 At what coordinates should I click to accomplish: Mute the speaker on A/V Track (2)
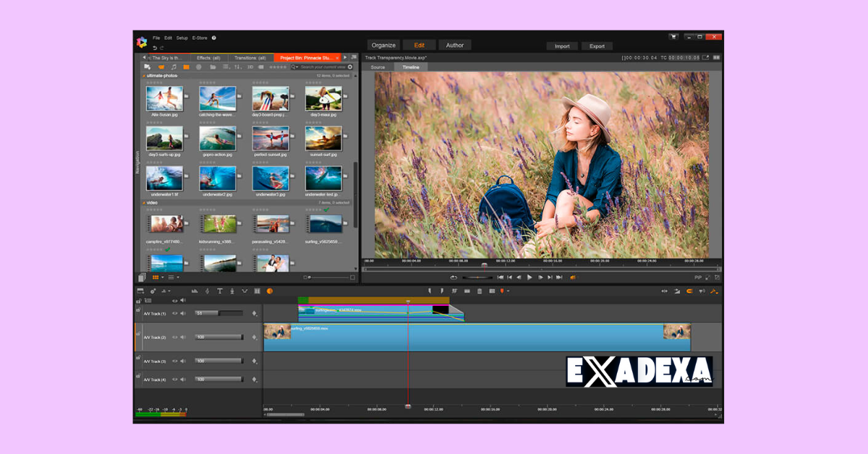[183, 337]
